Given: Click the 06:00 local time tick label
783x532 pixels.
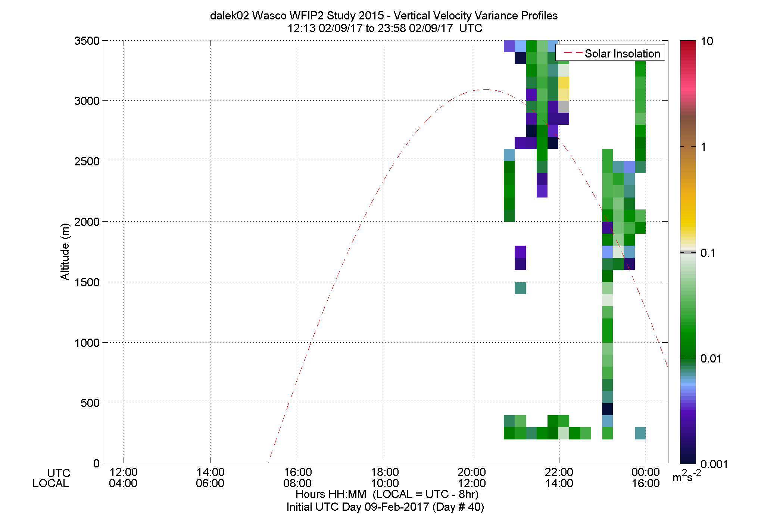Looking at the screenshot, I should click(210, 483).
